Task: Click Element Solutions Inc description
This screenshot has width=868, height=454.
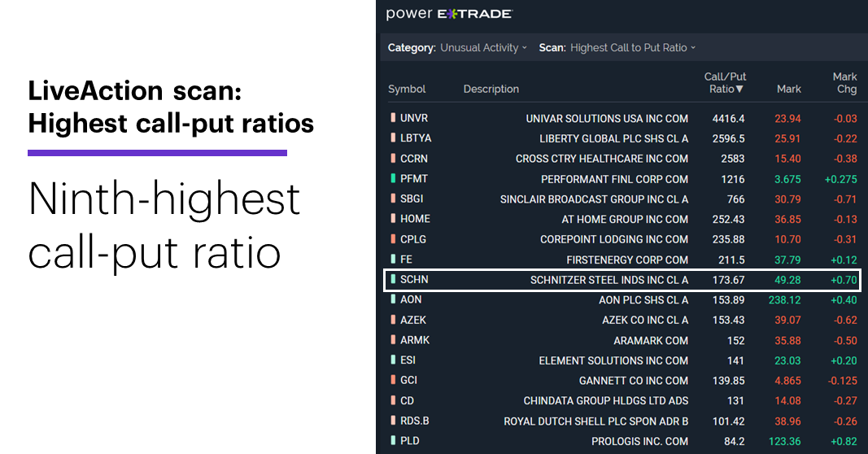Action: tap(613, 360)
